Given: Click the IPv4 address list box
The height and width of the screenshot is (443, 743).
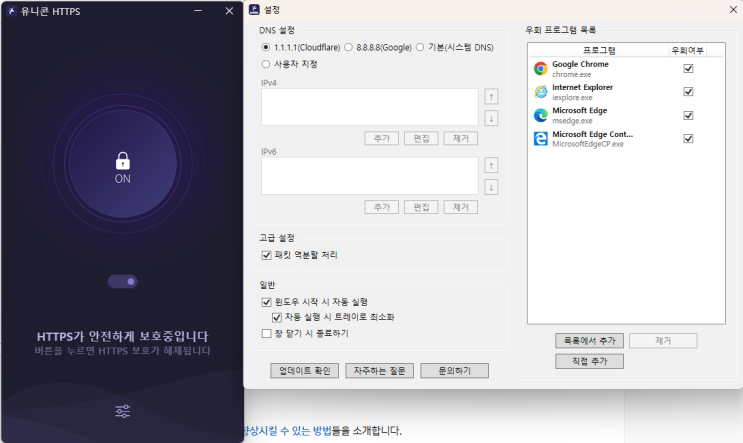Looking at the screenshot, I should point(370,107).
